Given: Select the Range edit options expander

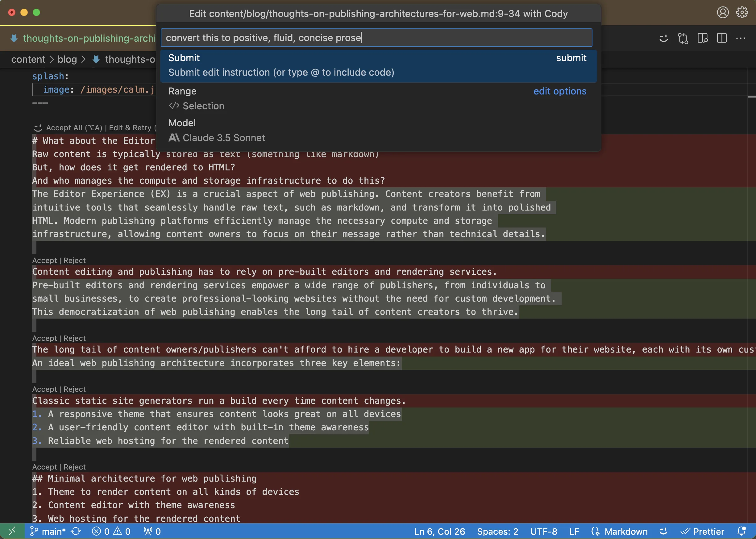Looking at the screenshot, I should (x=559, y=90).
